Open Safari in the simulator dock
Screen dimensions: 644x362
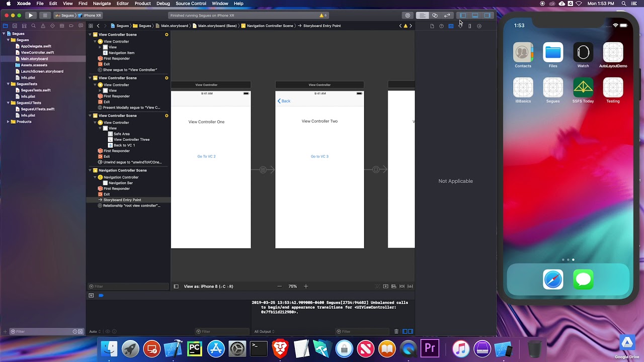tap(553, 280)
